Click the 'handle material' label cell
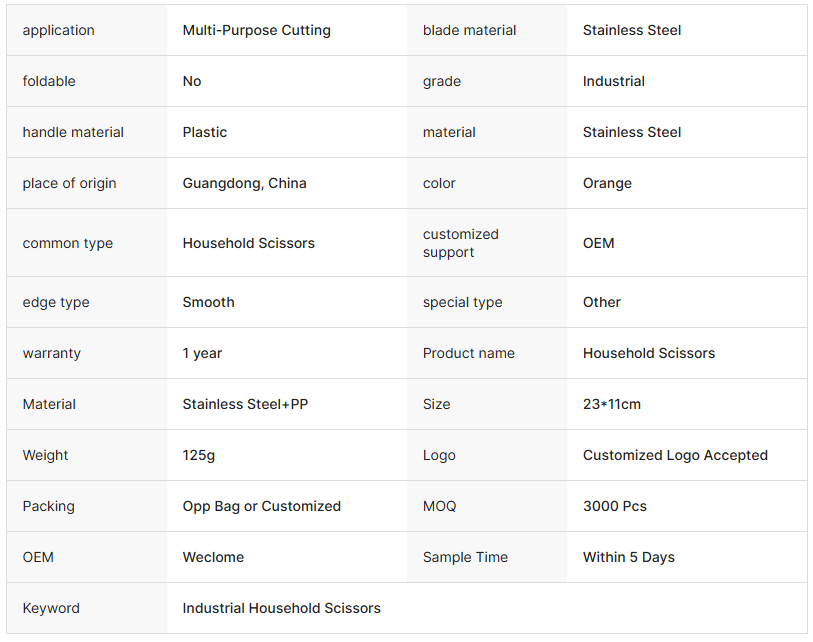The height and width of the screenshot is (642, 813). pyautogui.click(x=73, y=132)
